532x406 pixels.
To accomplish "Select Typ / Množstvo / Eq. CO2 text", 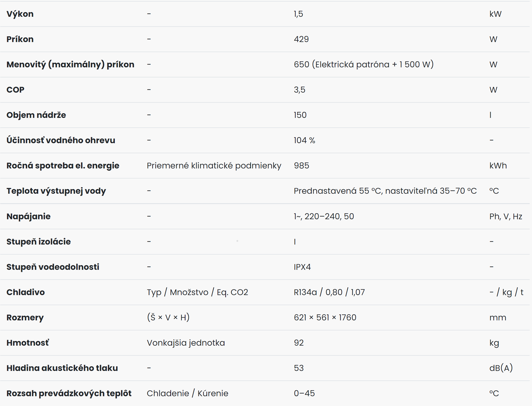I will [197, 292].
